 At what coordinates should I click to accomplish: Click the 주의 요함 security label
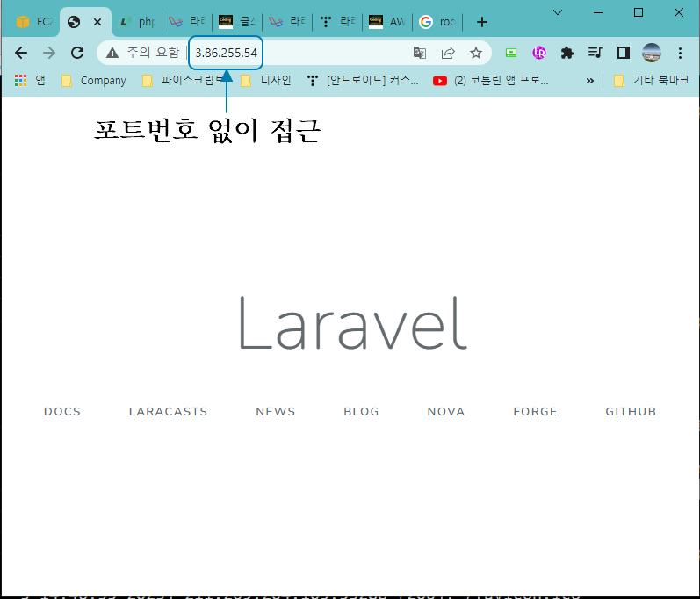pyautogui.click(x=153, y=53)
